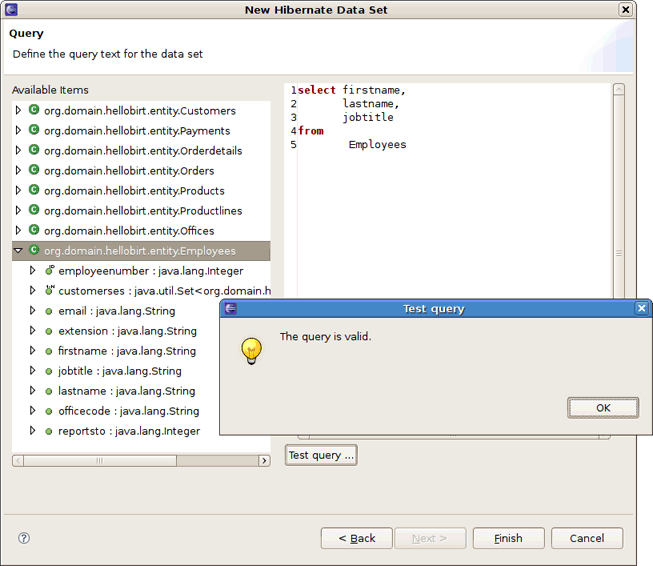Click in the query text editor on Employees
The width and height of the screenshot is (653, 566).
(x=377, y=145)
